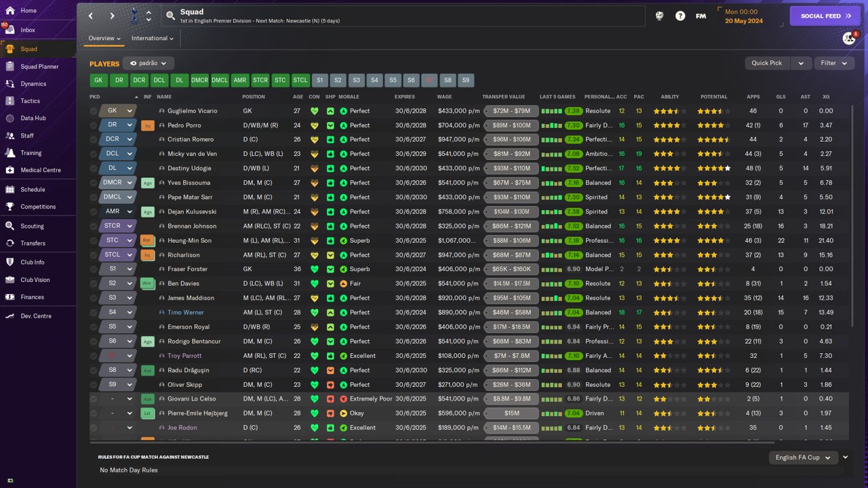
Task: Click the search magnifier icon
Action: 170,15
